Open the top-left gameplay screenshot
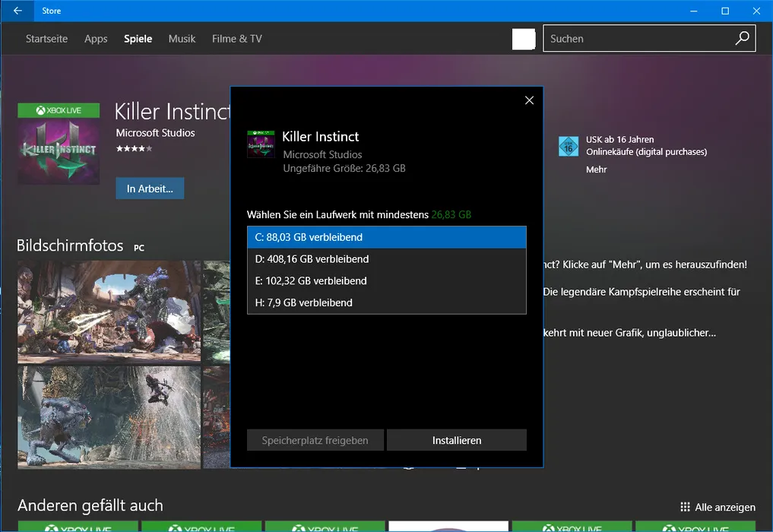The width and height of the screenshot is (773, 532). coord(109,312)
